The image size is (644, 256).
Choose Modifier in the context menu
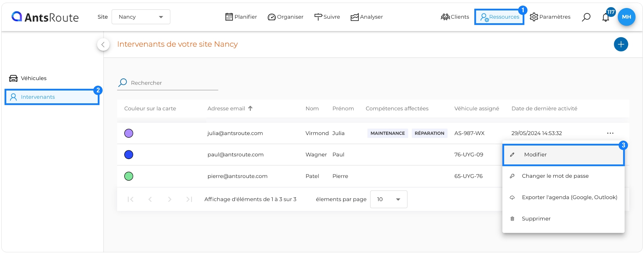(563, 155)
